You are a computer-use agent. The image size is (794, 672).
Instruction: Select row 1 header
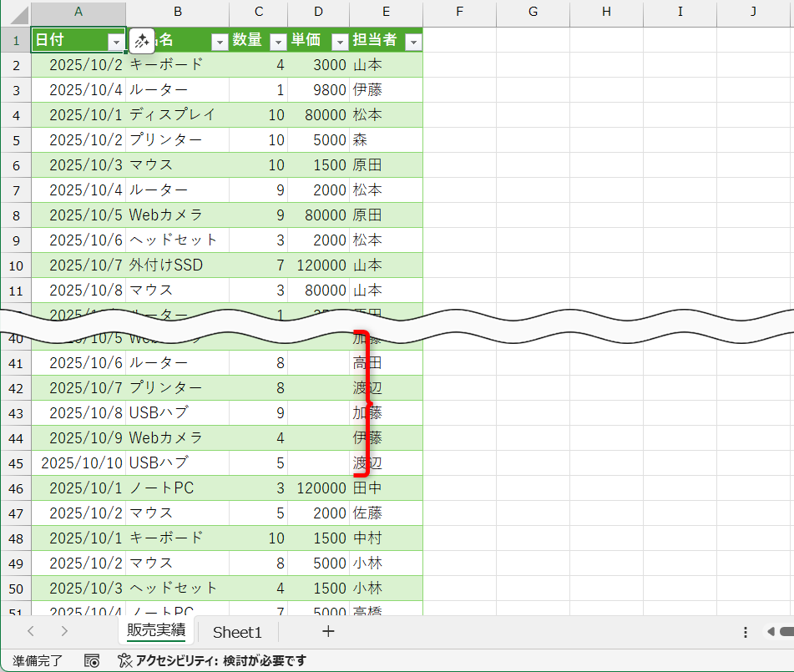(16, 40)
